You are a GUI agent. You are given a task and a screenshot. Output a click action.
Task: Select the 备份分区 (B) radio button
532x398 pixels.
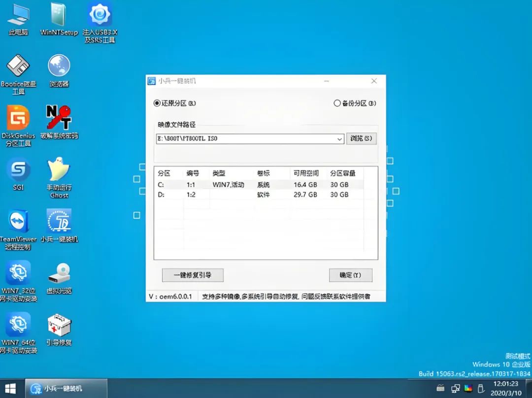click(355, 103)
